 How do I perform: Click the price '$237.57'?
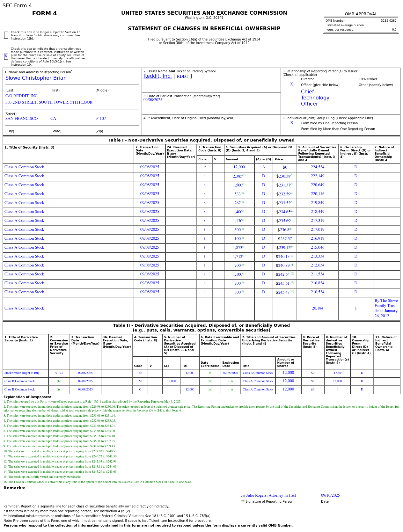pyautogui.click(x=285, y=239)
